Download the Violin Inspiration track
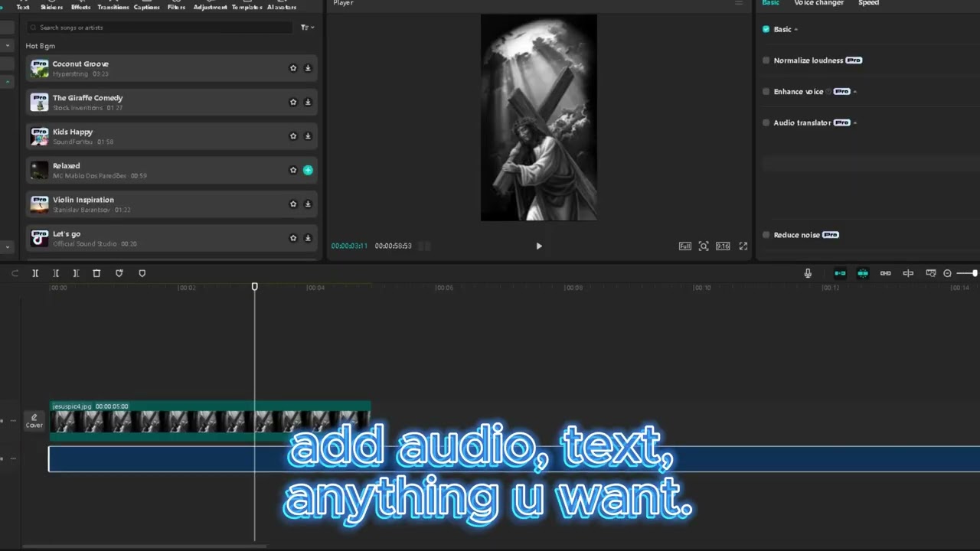980x551 pixels. (x=308, y=204)
